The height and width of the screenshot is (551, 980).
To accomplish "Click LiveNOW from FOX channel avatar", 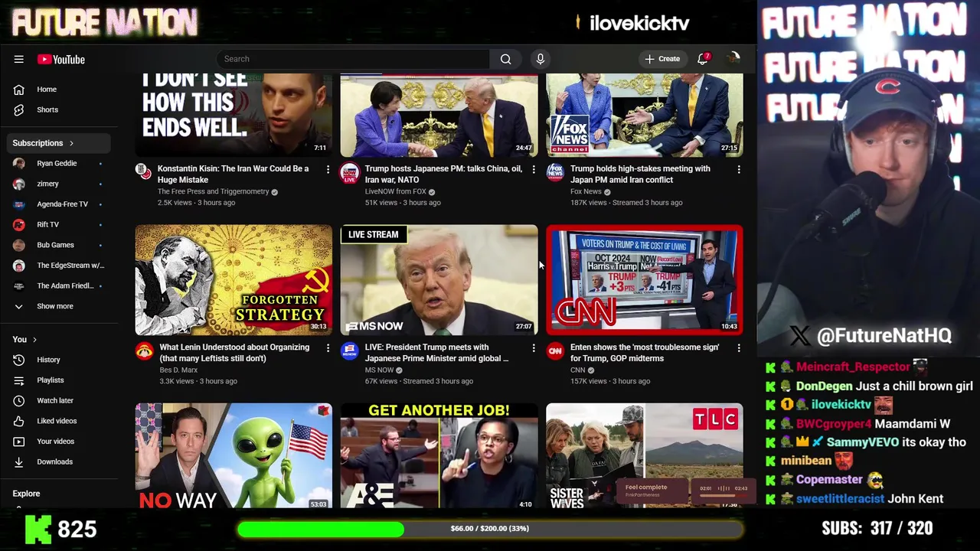I will coord(349,172).
